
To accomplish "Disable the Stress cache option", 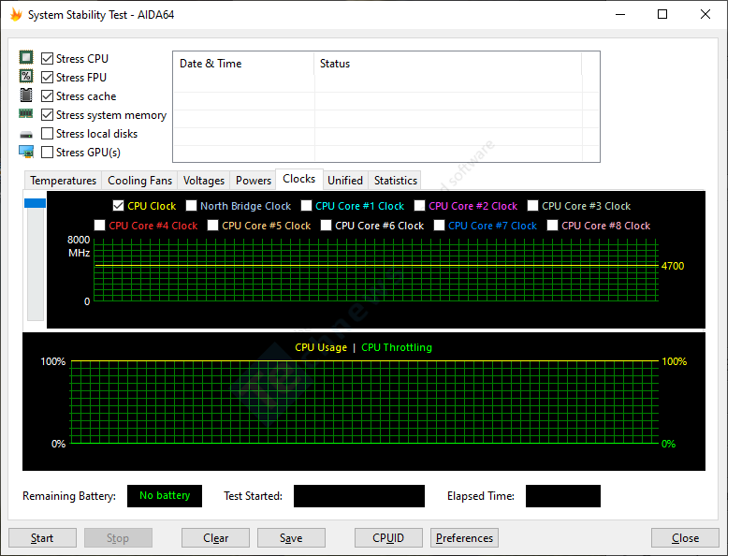I will (47, 96).
